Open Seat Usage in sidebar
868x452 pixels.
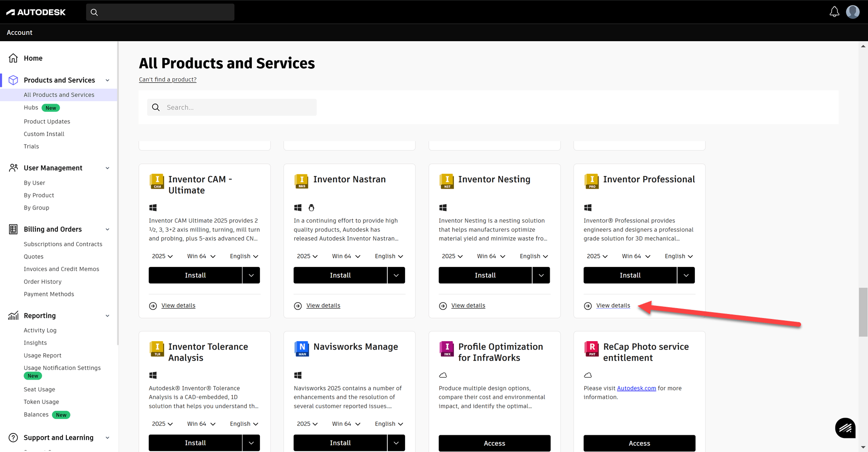point(39,389)
